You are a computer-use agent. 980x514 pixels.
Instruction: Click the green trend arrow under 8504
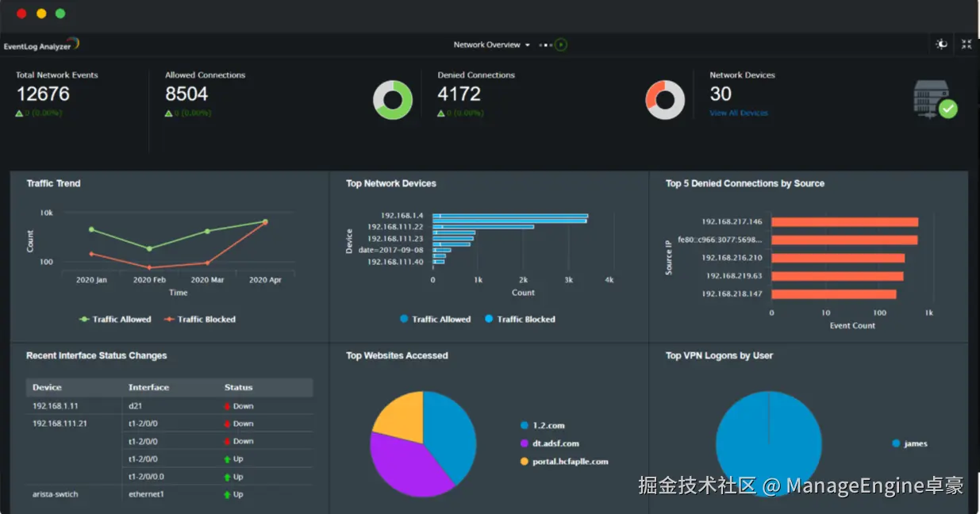coord(168,113)
